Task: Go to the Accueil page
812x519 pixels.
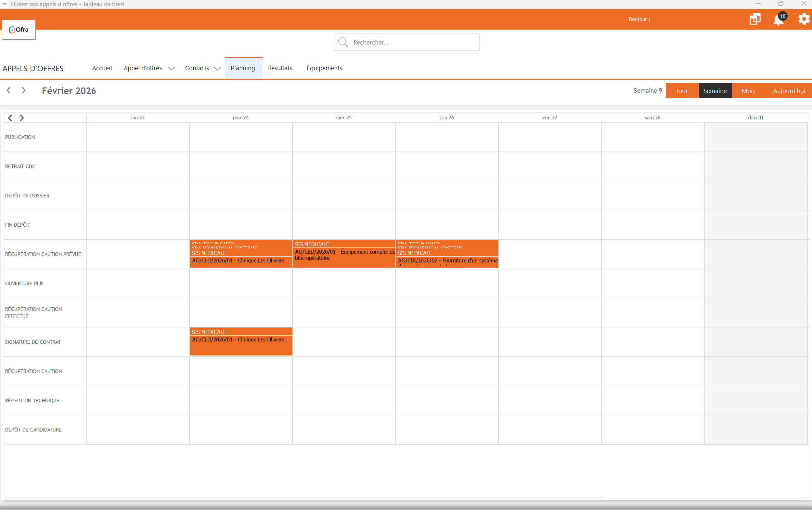Action: (x=102, y=68)
